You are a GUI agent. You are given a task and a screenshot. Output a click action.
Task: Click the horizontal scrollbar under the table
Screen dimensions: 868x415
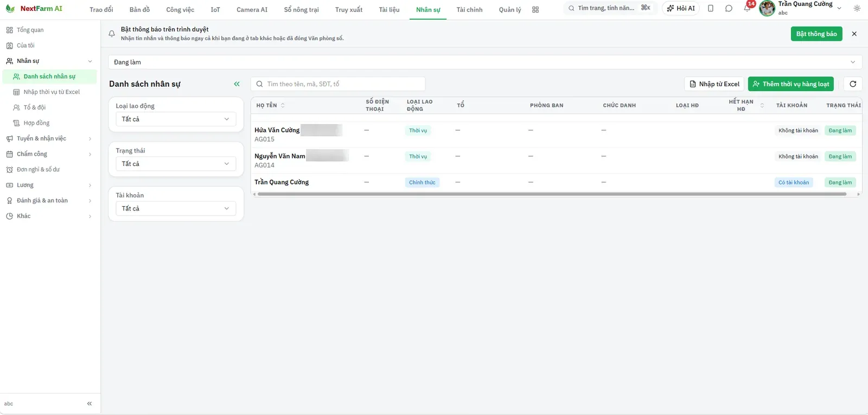coord(552,194)
